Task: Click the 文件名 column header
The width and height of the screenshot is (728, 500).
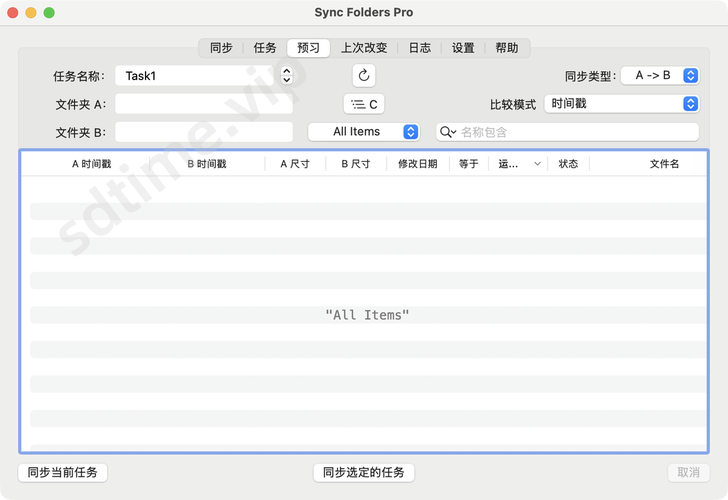Action: coord(664,164)
